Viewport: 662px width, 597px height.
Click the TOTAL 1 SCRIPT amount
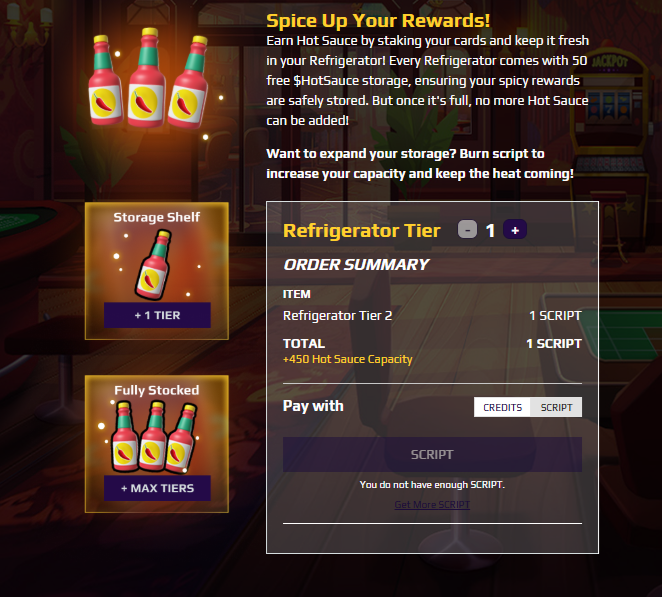(x=554, y=344)
